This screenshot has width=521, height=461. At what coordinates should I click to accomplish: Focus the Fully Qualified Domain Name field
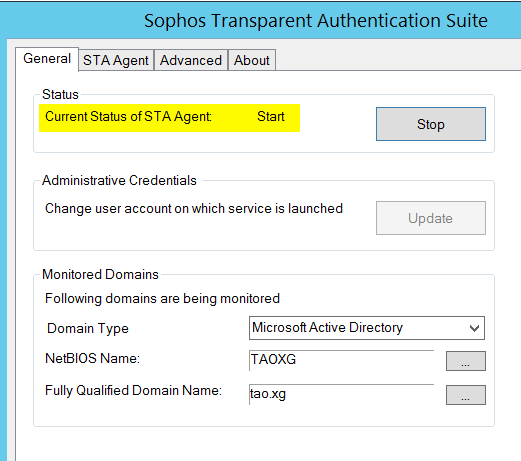click(x=341, y=394)
